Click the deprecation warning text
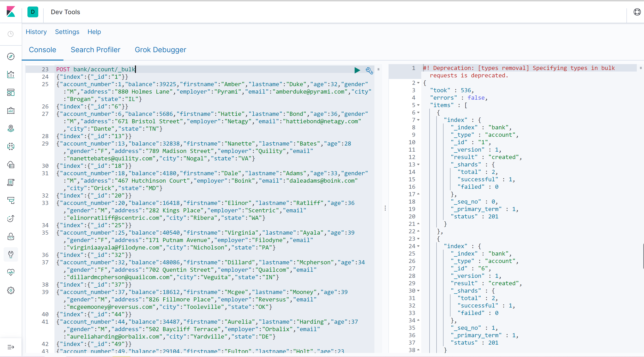Screen dimensions: 644x357 point(519,72)
